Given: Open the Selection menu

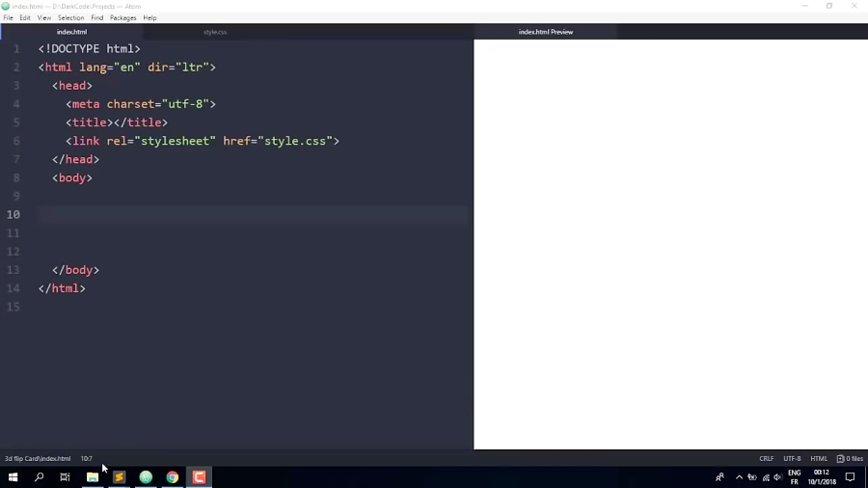Looking at the screenshot, I should pyautogui.click(x=70, y=17).
